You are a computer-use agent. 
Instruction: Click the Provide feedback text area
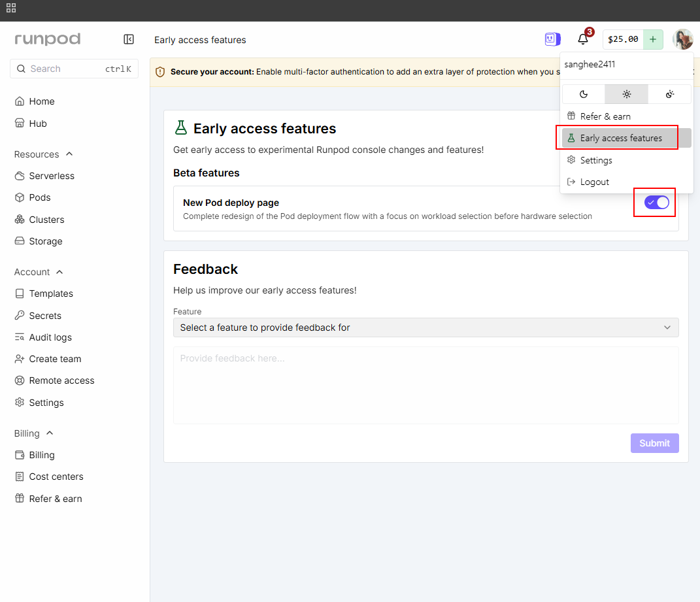[426, 385]
